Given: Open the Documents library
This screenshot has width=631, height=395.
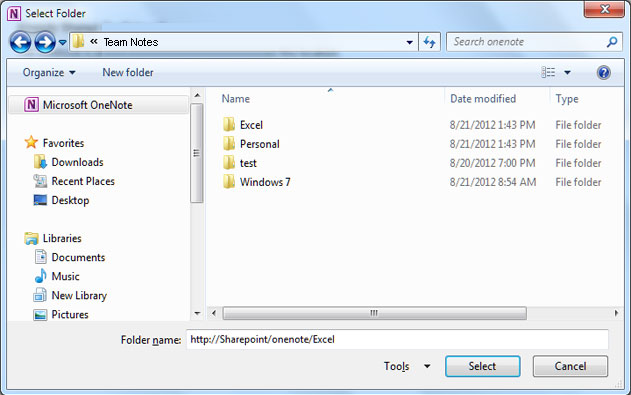Looking at the screenshot, I should click(78, 257).
